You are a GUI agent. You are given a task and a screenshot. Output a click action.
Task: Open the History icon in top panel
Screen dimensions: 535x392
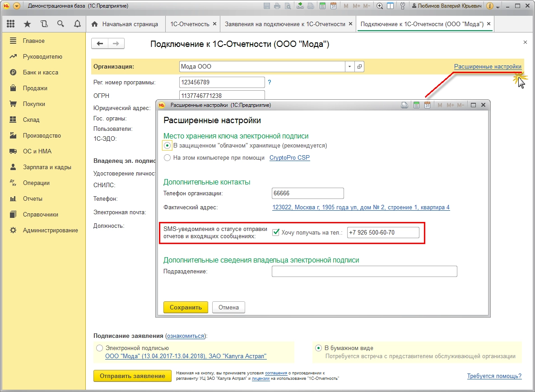click(44, 24)
